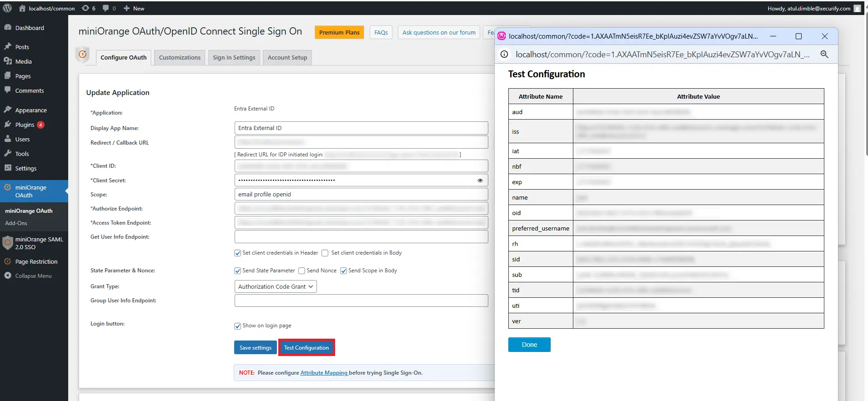Click the miniOrange OAuth sidebar icon
This screenshot has width=868, height=401.
point(8,187)
